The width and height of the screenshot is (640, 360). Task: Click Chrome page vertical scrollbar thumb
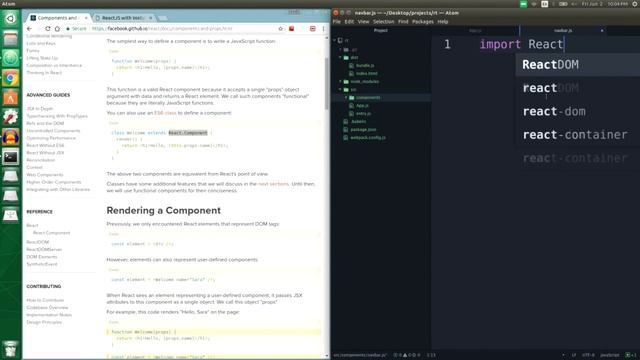point(327,84)
